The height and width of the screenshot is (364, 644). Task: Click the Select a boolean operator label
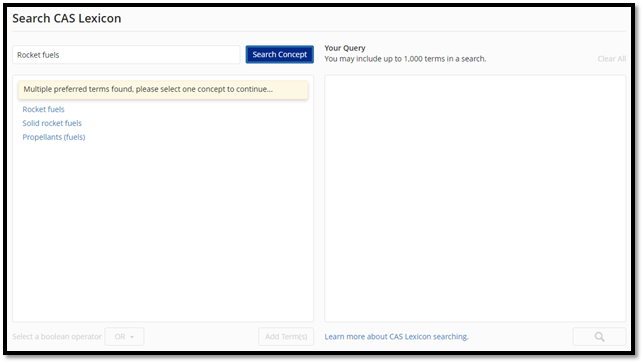point(57,336)
